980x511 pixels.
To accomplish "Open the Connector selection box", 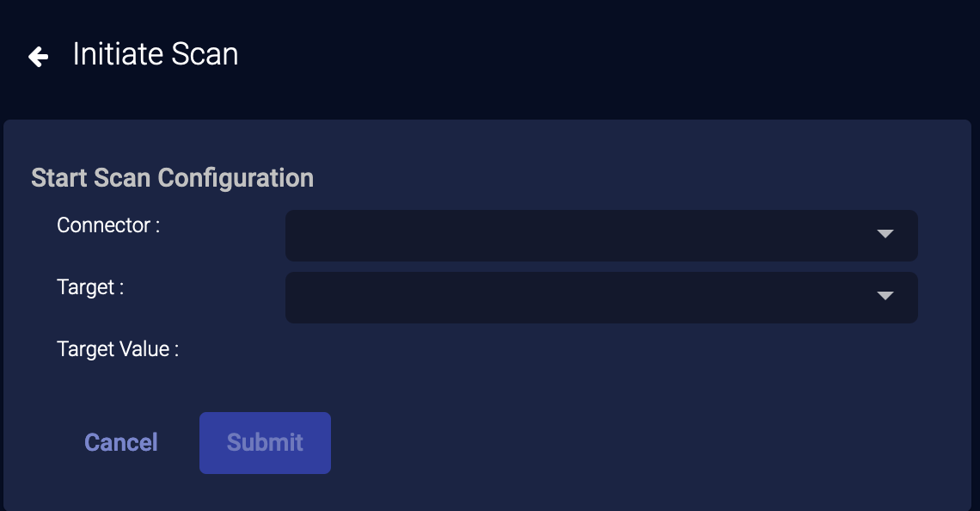I will 585,235.
